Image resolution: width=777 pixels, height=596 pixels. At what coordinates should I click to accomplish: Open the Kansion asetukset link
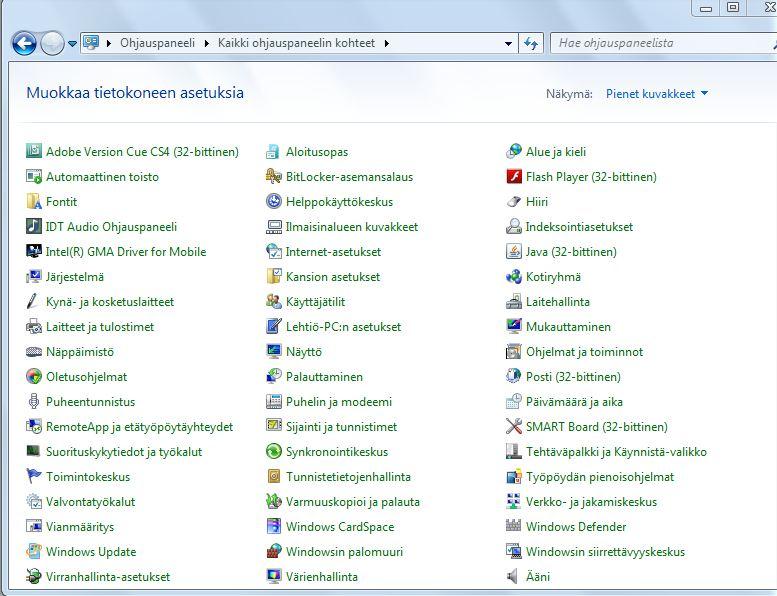[333, 276]
